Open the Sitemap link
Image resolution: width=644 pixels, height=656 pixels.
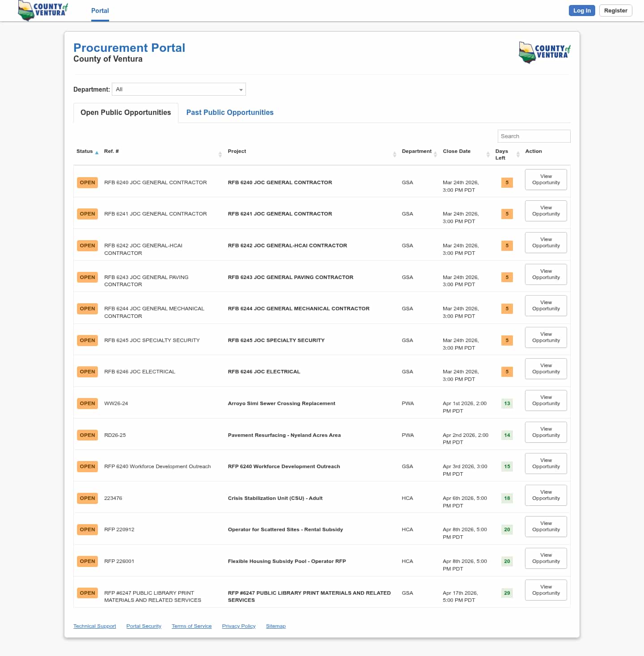click(x=276, y=626)
